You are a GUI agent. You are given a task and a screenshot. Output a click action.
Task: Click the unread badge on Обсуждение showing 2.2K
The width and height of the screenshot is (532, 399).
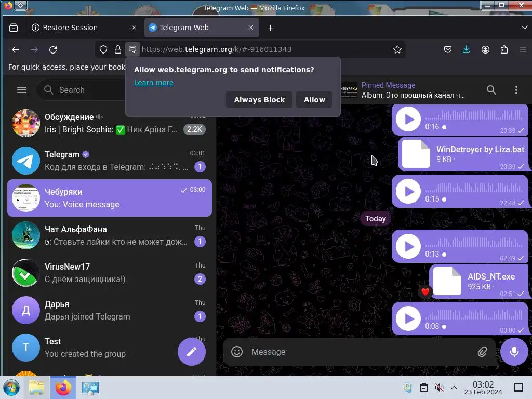[194, 129]
